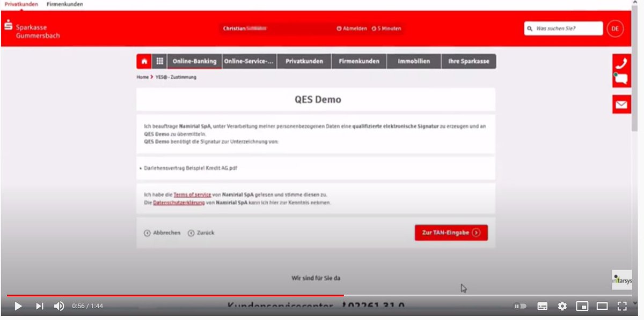Enable theater mode
The image size is (644, 320).
(x=602, y=306)
